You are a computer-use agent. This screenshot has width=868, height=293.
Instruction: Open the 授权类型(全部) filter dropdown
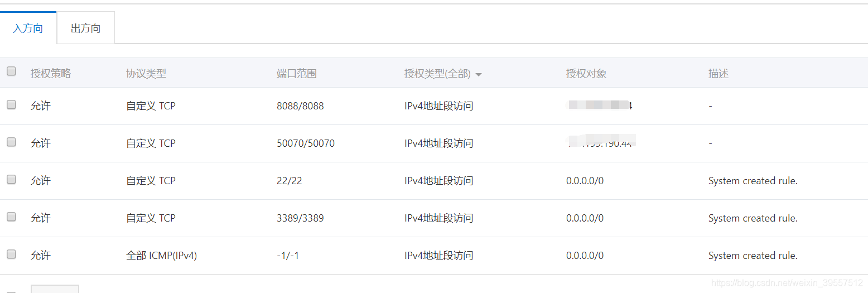tap(443, 74)
